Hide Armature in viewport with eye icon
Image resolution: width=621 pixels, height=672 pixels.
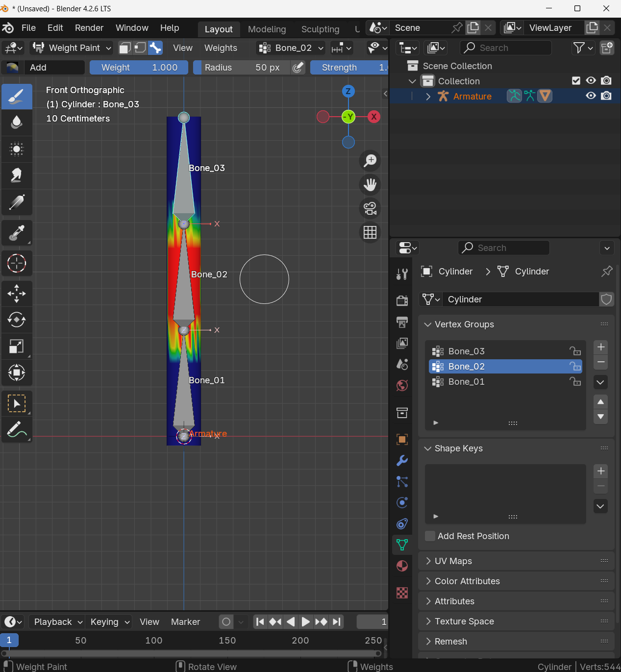click(x=591, y=96)
